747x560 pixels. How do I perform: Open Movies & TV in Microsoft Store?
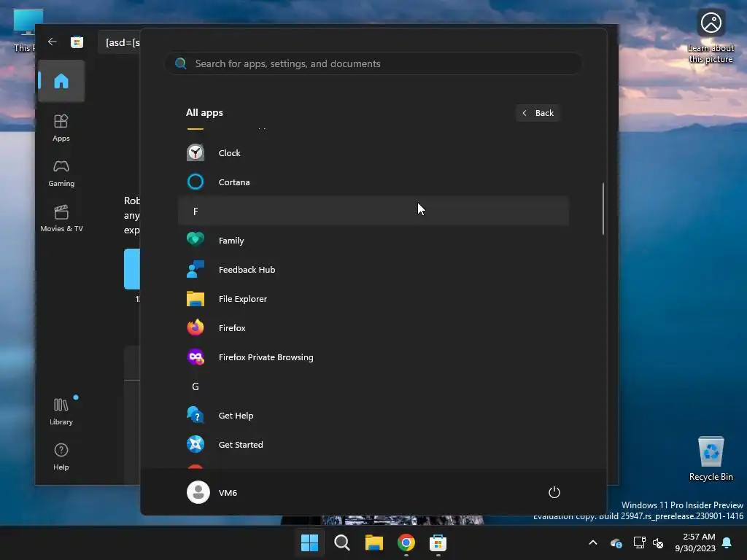tap(61, 219)
